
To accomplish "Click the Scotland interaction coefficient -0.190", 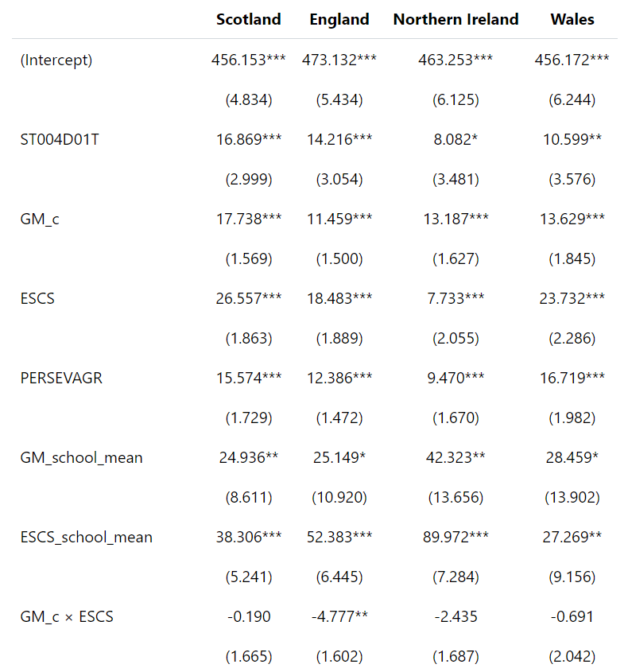I will [x=248, y=616].
